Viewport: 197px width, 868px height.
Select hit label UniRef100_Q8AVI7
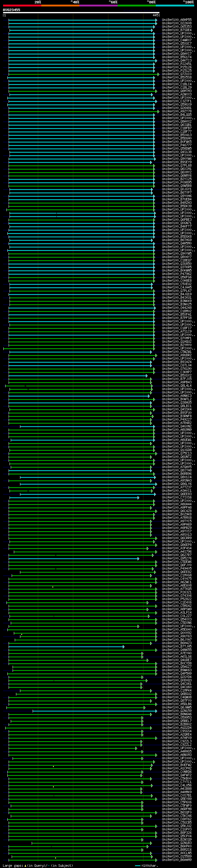point(177,54)
